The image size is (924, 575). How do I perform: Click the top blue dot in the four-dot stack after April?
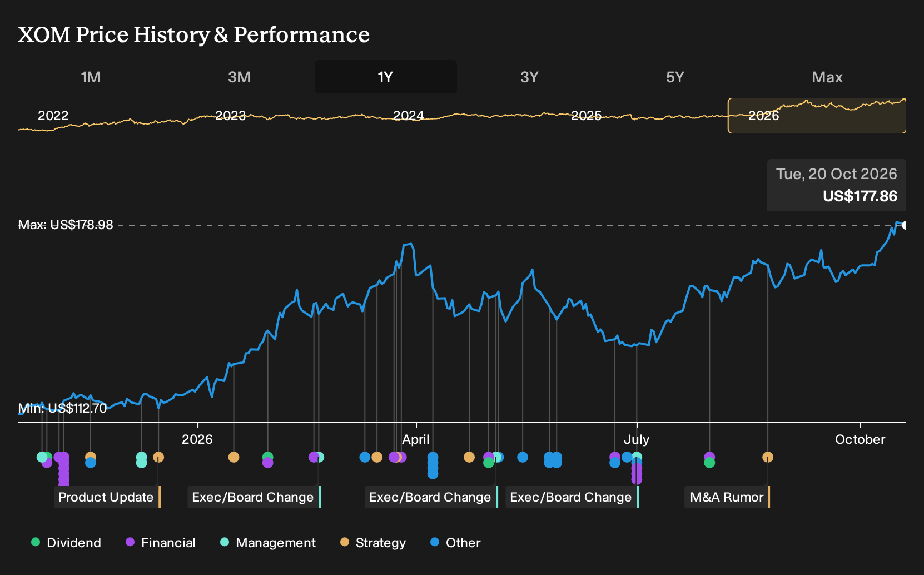[433, 457]
